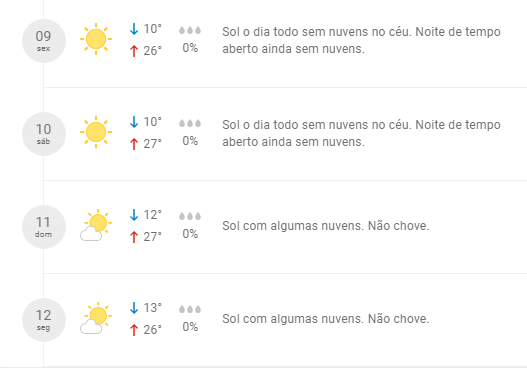Image resolution: width=527 pixels, height=368 pixels.
Task: Select the 12 seg date circle
Action: coord(44,320)
